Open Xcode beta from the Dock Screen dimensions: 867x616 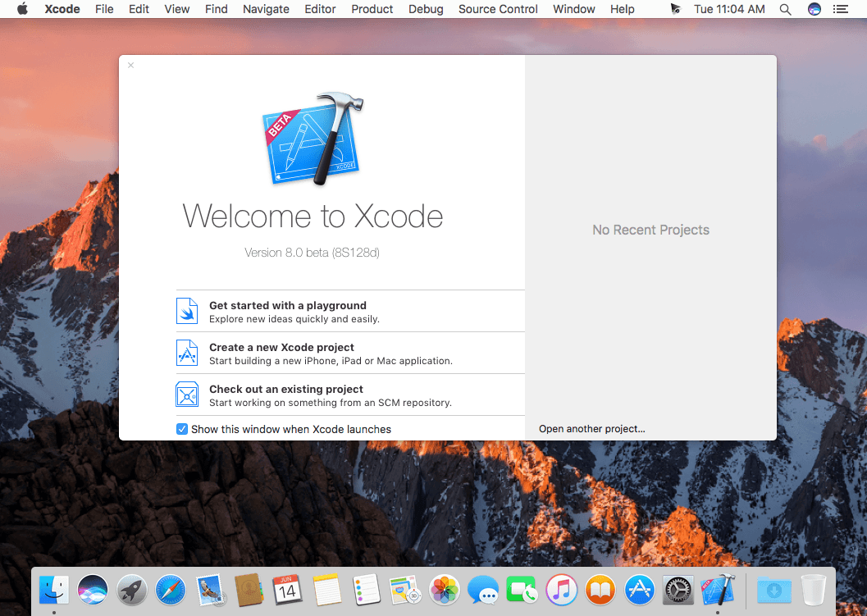point(718,590)
